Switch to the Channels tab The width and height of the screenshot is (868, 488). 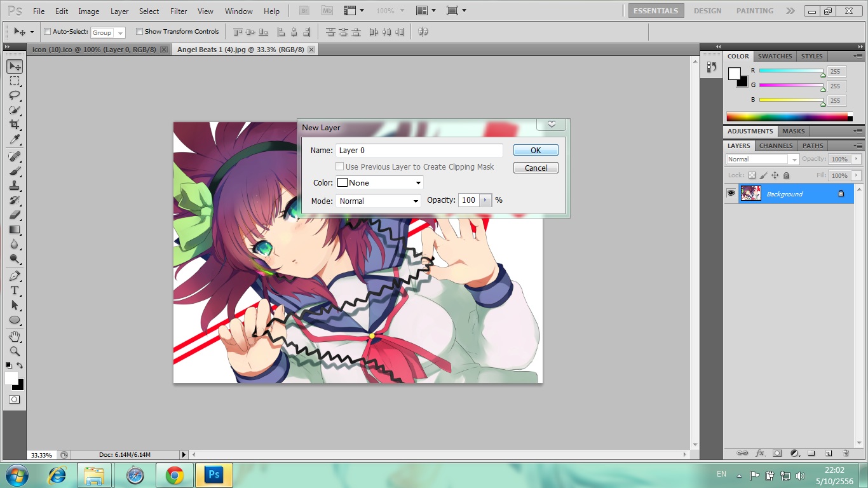pos(776,146)
